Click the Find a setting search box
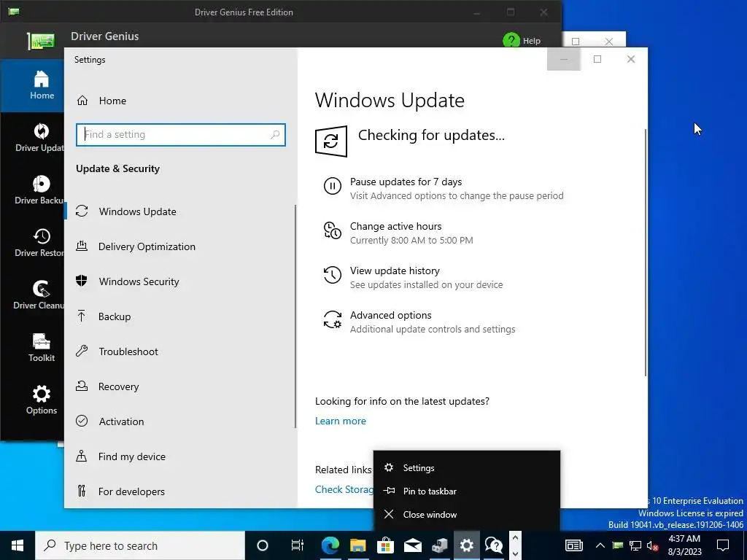747x560 pixels. (x=181, y=135)
